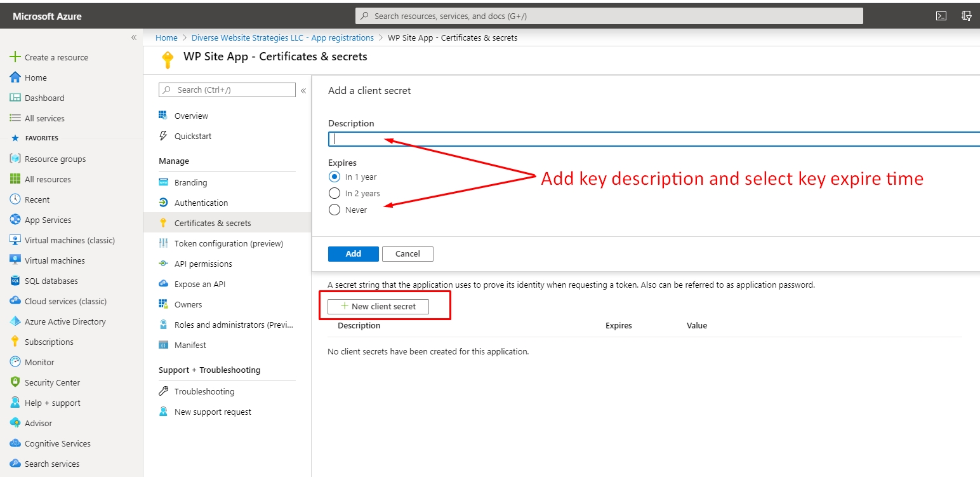Click the Cloud services (classic) icon

tap(15, 301)
